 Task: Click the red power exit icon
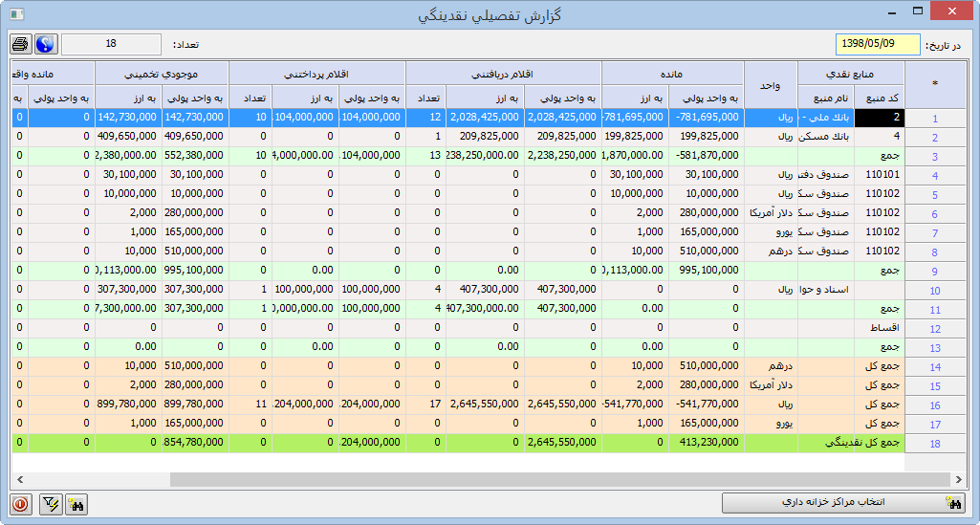pos(20,503)
